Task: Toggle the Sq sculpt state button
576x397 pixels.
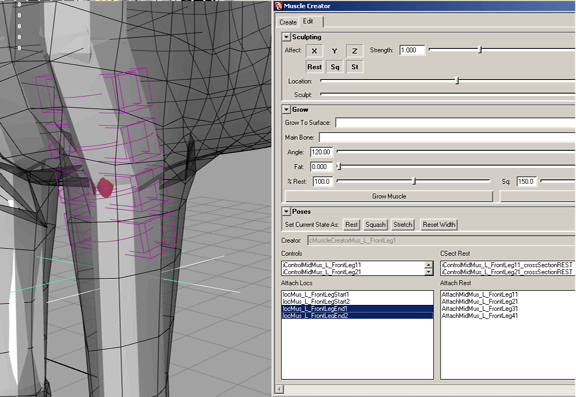Action: click(x=335, y=67)
